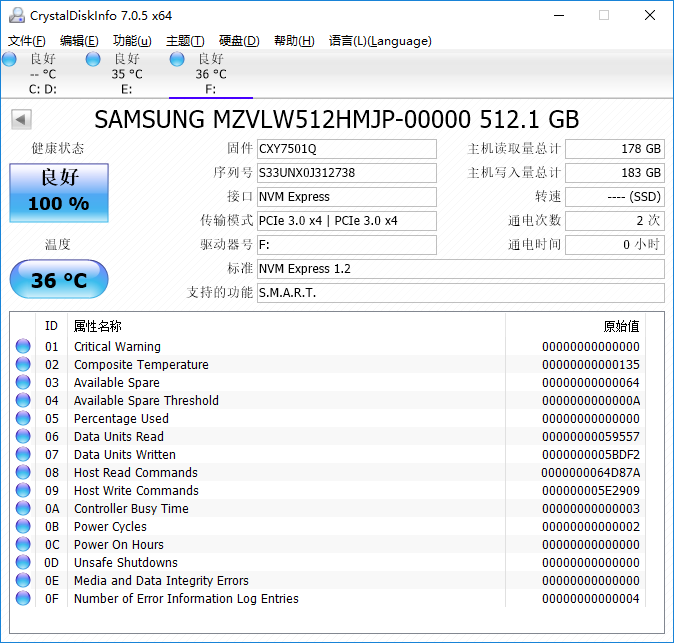Screen dimensions: 674x643
Task: Click the supported features field S.M.A.R.T.
Action: point(461,293)
